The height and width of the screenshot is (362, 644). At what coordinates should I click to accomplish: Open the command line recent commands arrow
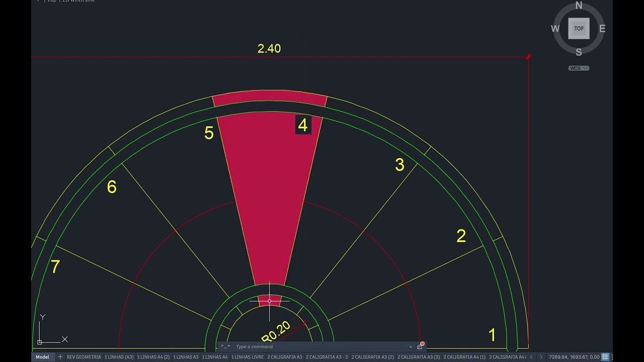(x=225, y=346)
